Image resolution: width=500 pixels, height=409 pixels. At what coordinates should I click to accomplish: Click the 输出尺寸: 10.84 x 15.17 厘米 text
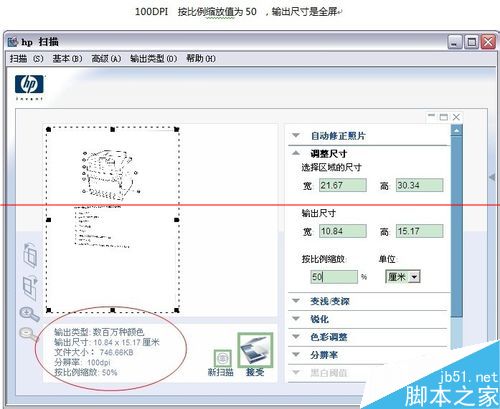point(107,342)
